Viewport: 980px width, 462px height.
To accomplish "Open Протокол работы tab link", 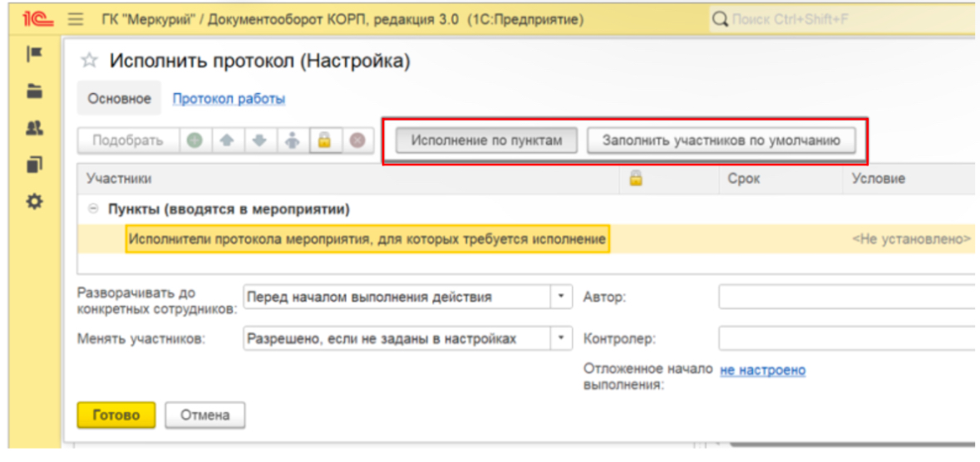I will tap(229, 99).
